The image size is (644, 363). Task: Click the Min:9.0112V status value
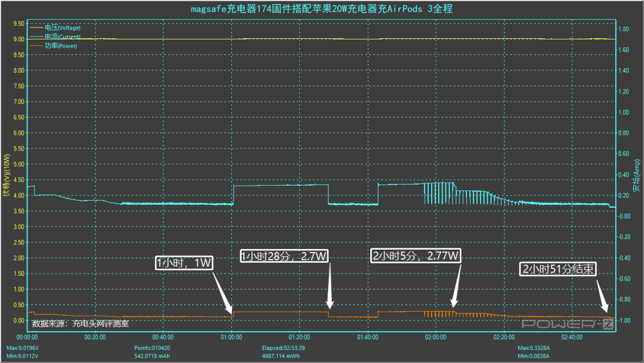pyautogui.click(x=22, y=356)
